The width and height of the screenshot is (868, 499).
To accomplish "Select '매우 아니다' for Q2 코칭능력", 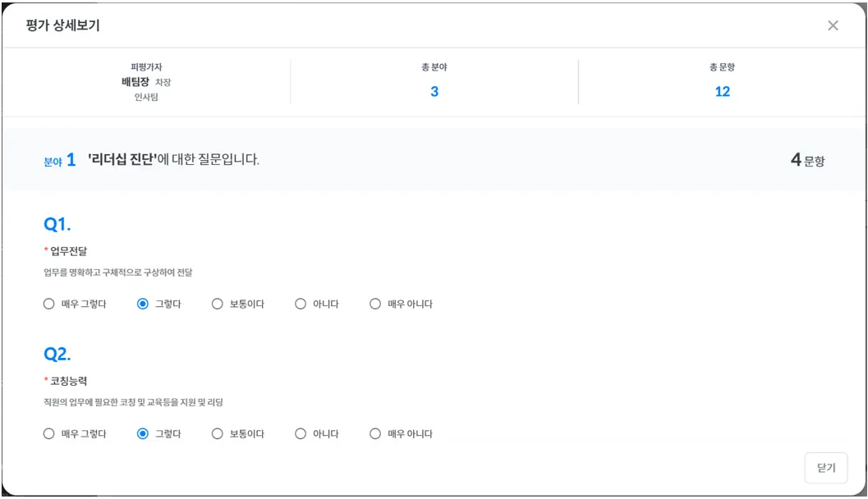I will pyautogui.click(x=374, y=433).
